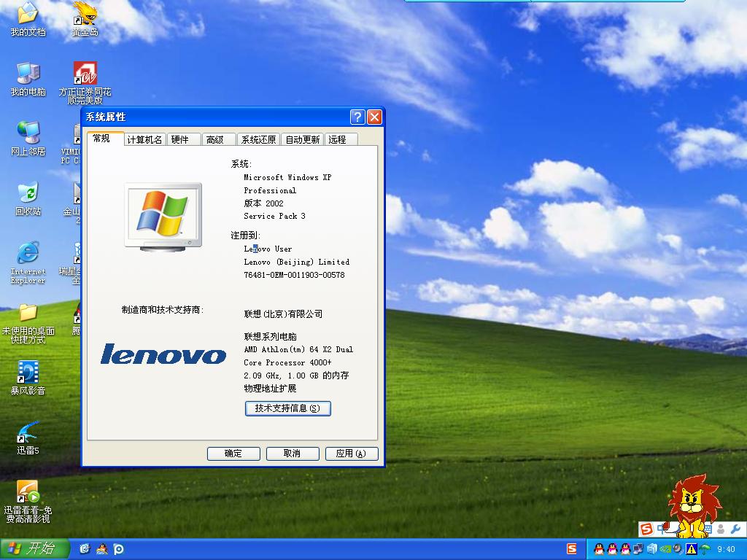Open the 自动更新 tab

tap(303, 139)
